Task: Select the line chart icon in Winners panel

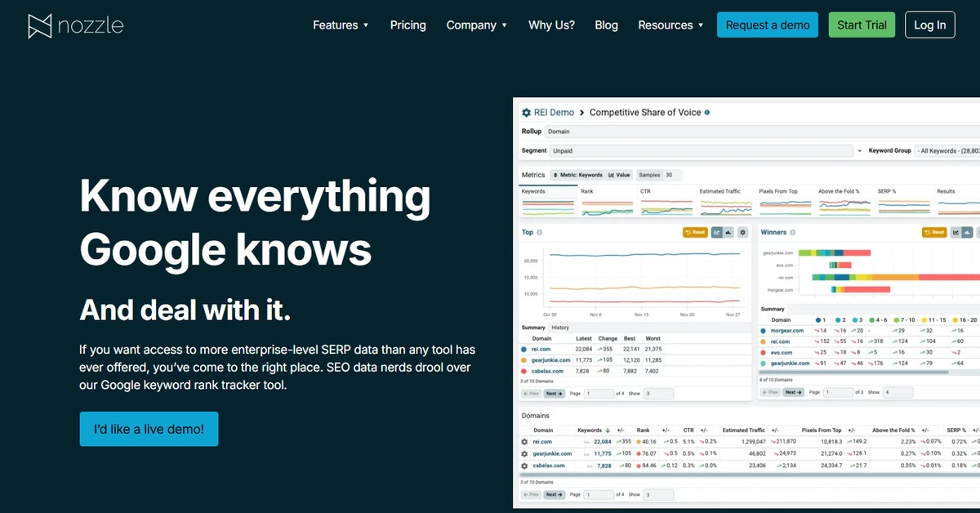Action: click(x=955, y=233)
